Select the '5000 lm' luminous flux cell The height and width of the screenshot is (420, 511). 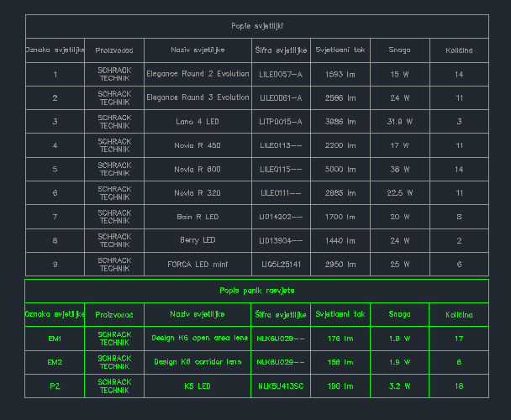(340, 169)
